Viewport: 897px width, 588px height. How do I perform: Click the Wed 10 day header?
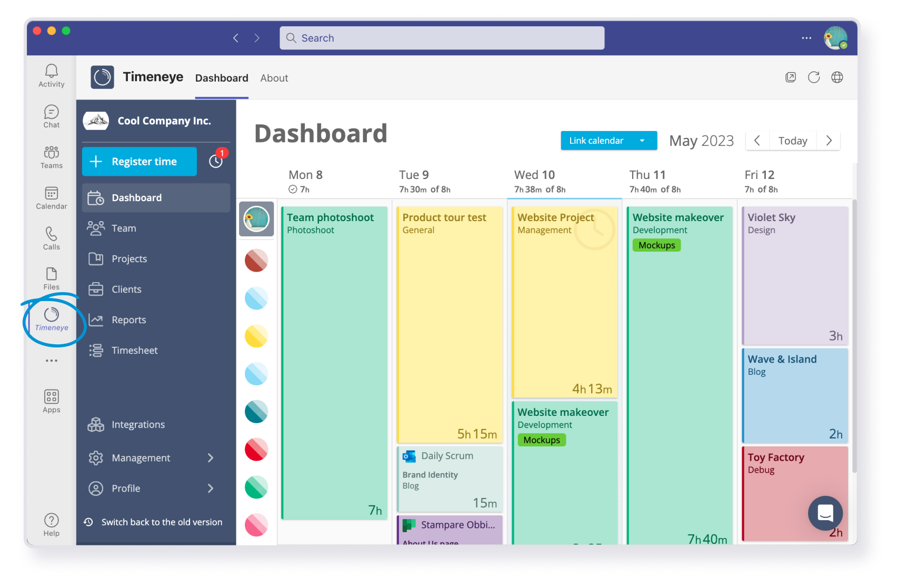click(x=534, y=175)
